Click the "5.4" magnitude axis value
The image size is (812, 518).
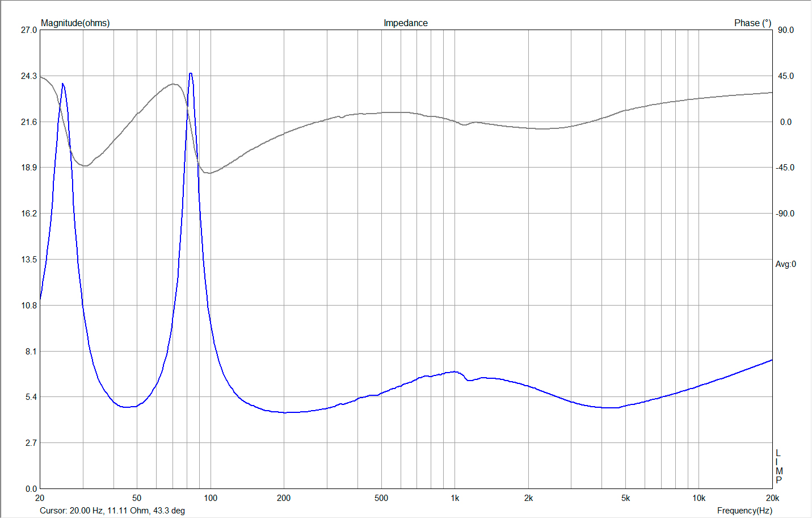click(31, 397)
